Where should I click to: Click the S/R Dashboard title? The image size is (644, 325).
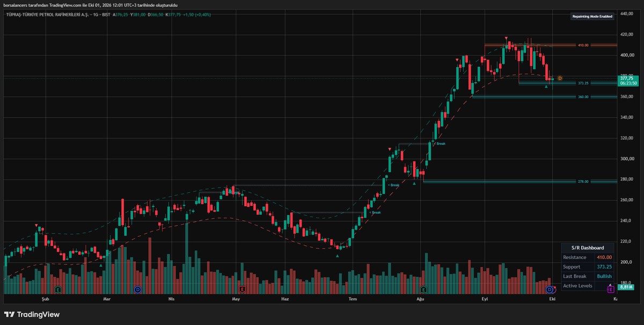tap(588, 248)
